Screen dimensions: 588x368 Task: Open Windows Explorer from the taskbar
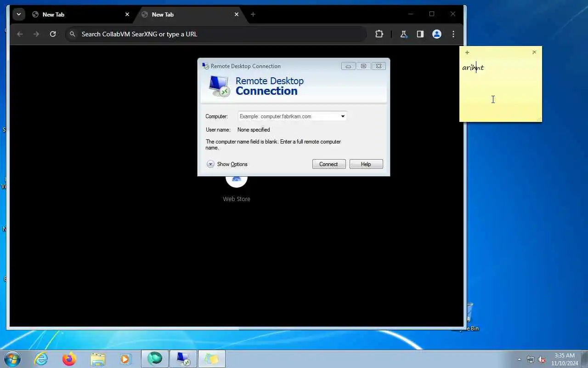97,359
